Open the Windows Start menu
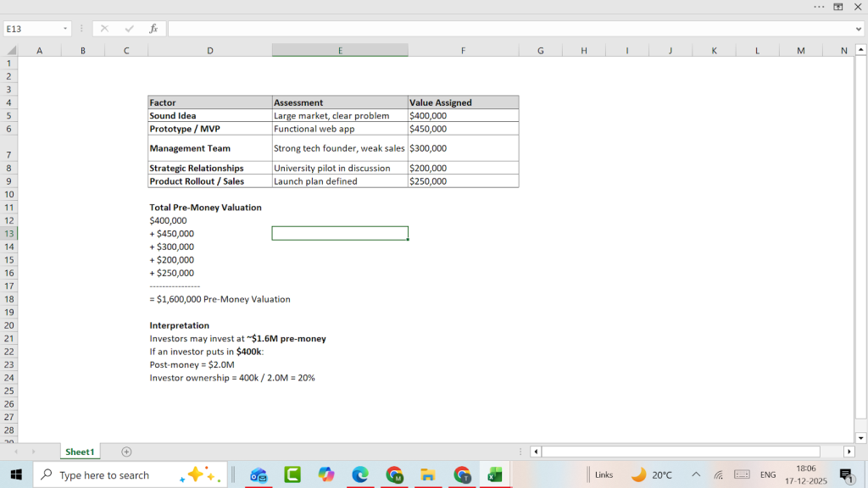 [x=16, y=475]
